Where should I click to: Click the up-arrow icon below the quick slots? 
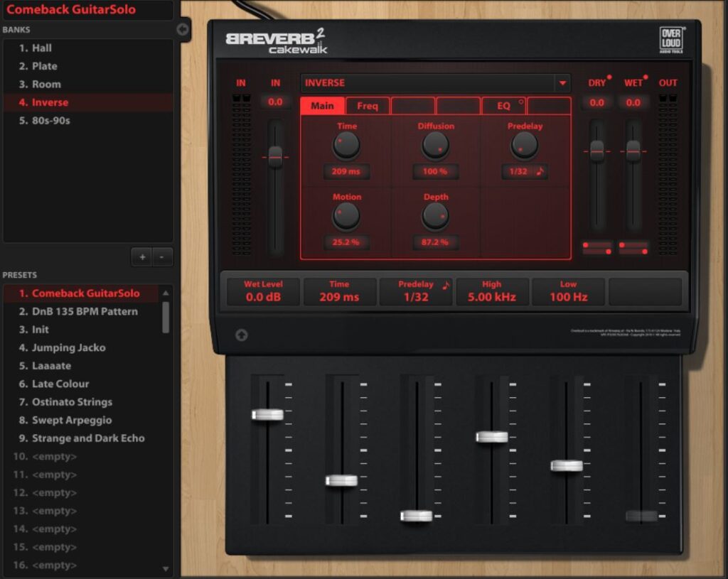(x=242, y=335)
